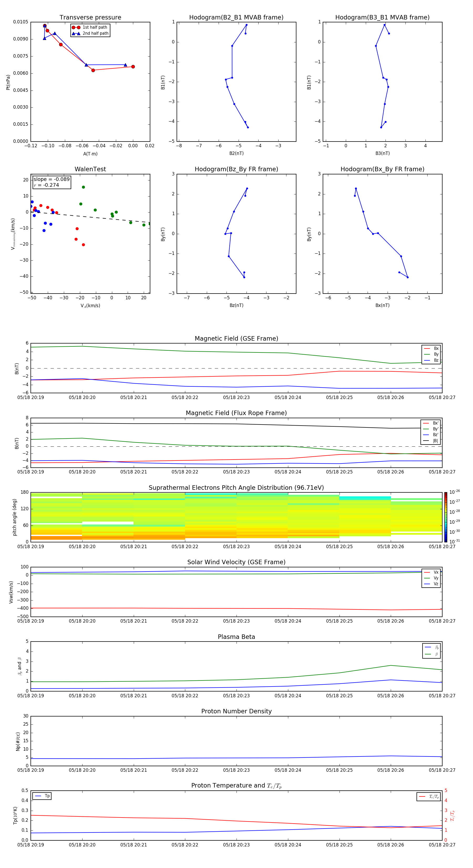Image resolution: width=473 pixels, height=868 pixels.
Task: Click the 'A(T·m)' x-axis label
Action: (x=90, y=154)
